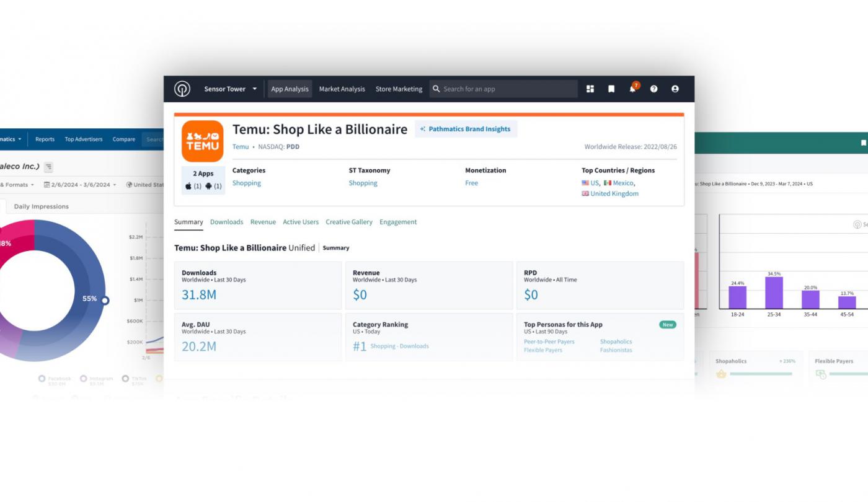The height and width of the screenshot is (502, 868).
Task: Click the Android app icon under 2 Apps
Action: (x=208, y=186)
